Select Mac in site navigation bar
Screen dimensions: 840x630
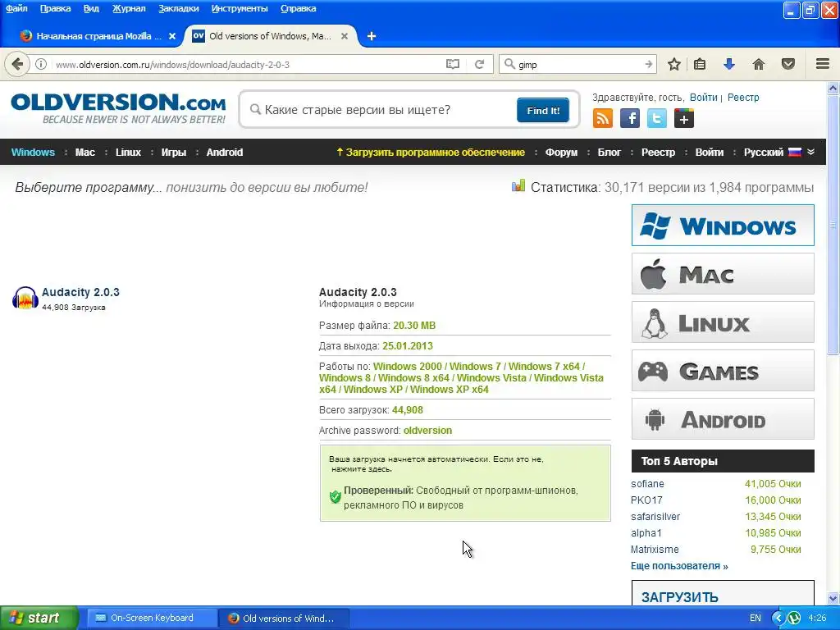point(84,152)
